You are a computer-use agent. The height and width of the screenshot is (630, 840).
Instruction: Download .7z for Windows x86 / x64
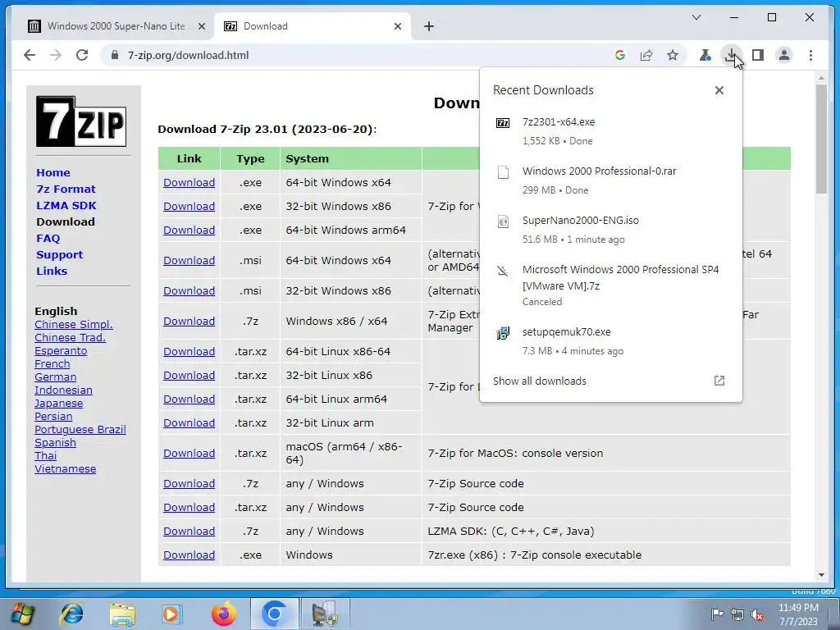pos(189,322)
